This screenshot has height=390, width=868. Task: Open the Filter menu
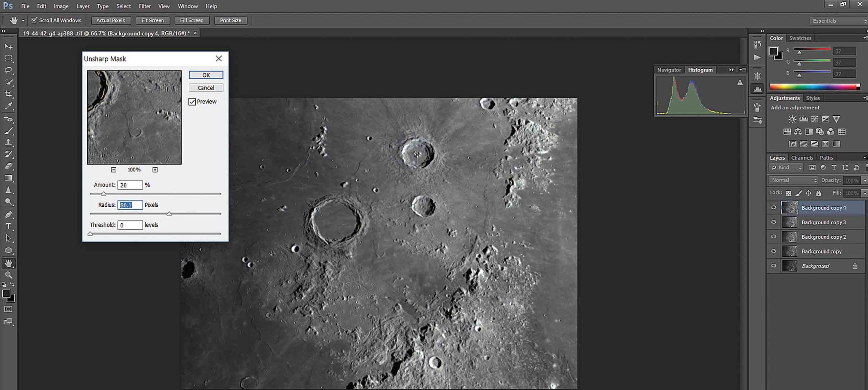click(x=145, y=6)
